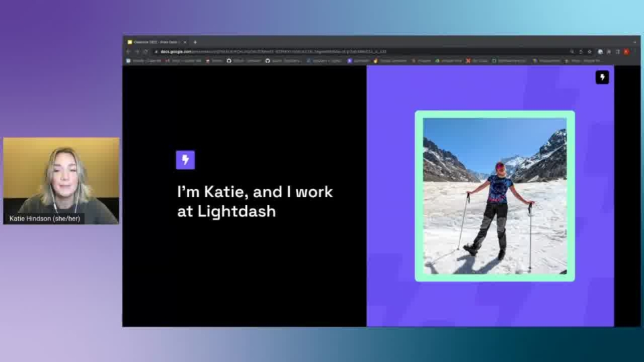The width and height of the screenshot is (644, 362).
Task: Open the red X icon bookmark
Action: click(477, 61)
